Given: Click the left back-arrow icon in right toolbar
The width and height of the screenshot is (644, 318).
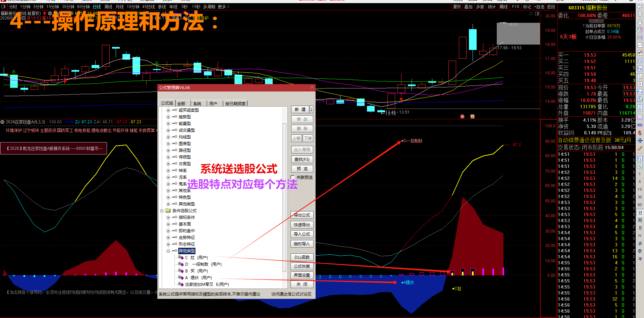Looking at the screenshot, I should point(640,7).
